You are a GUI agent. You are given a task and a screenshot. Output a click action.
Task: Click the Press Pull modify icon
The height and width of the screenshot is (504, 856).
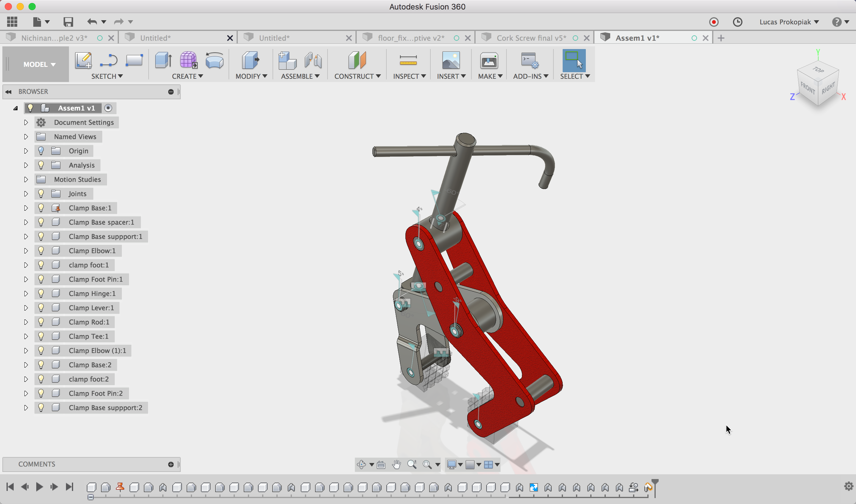point(251,60)
